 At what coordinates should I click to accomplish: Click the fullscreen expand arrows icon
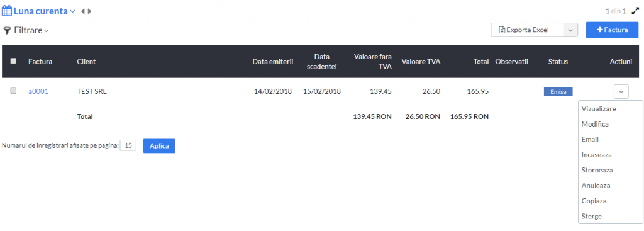point(635,11)
